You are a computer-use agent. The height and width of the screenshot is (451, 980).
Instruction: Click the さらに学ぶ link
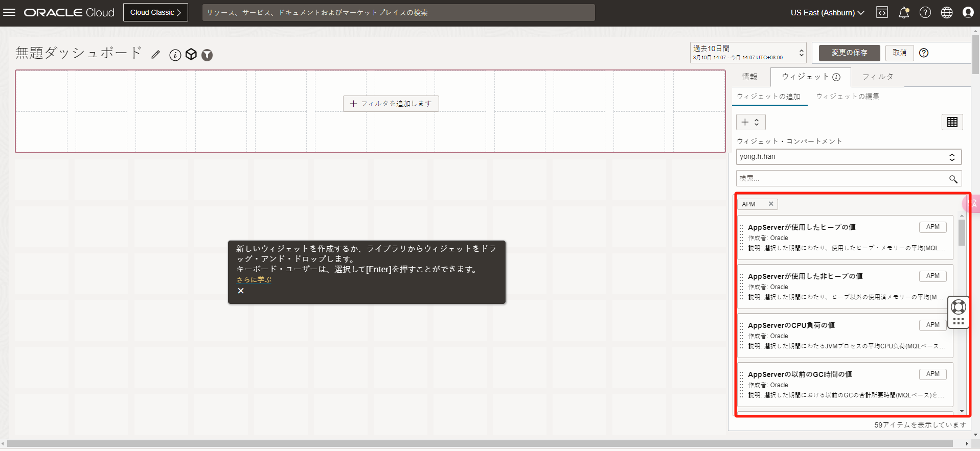coord(254,280)
